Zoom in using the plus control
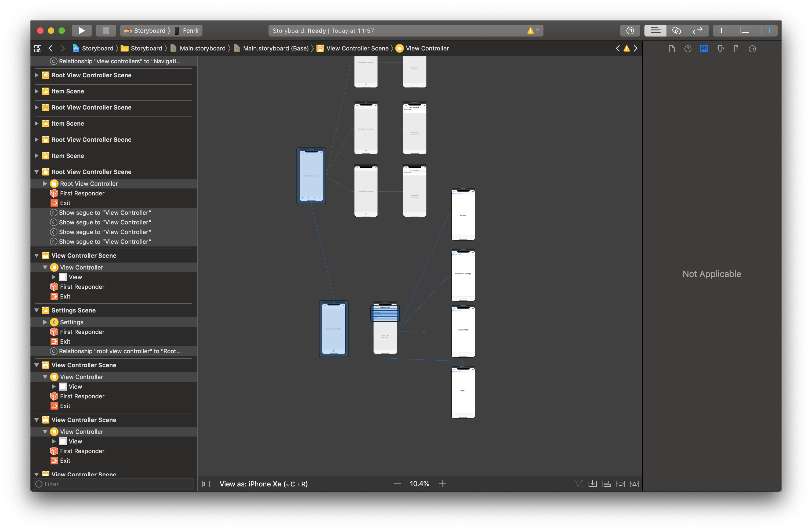Image resolution: width=812 pixels, height=531 pixels. 442,483
